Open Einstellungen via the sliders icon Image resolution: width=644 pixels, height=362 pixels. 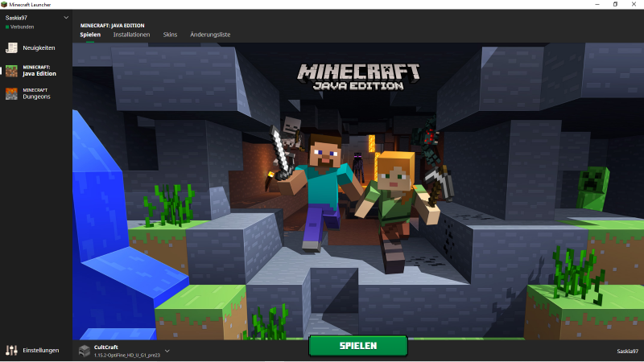[11, 350]
